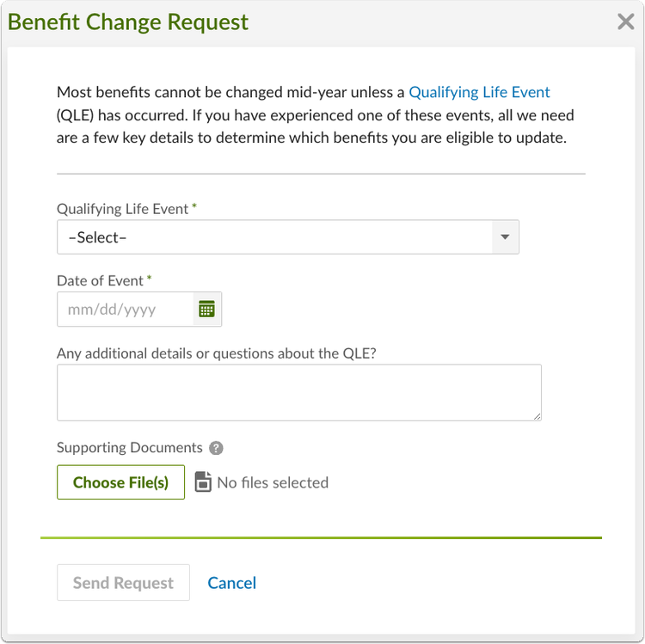Click the No files selected text

273,482
